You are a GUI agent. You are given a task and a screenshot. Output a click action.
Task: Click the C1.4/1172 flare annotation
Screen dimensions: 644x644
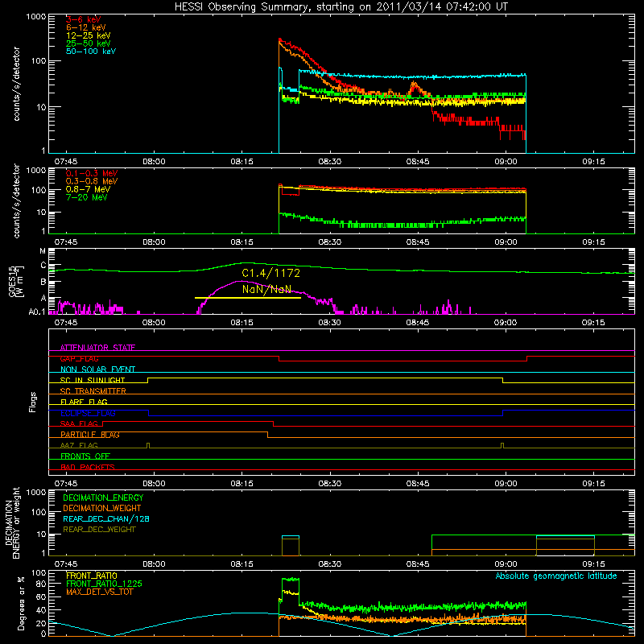point(270,273)
